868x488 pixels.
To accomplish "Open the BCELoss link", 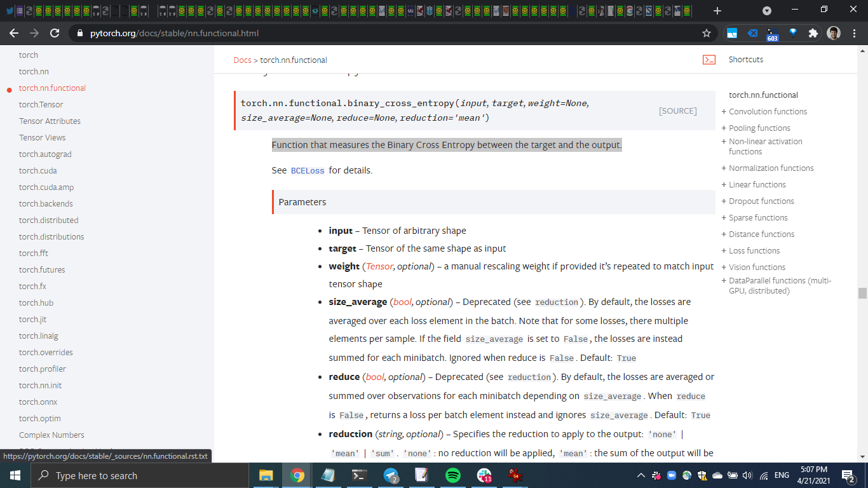I will coord(307,170).
